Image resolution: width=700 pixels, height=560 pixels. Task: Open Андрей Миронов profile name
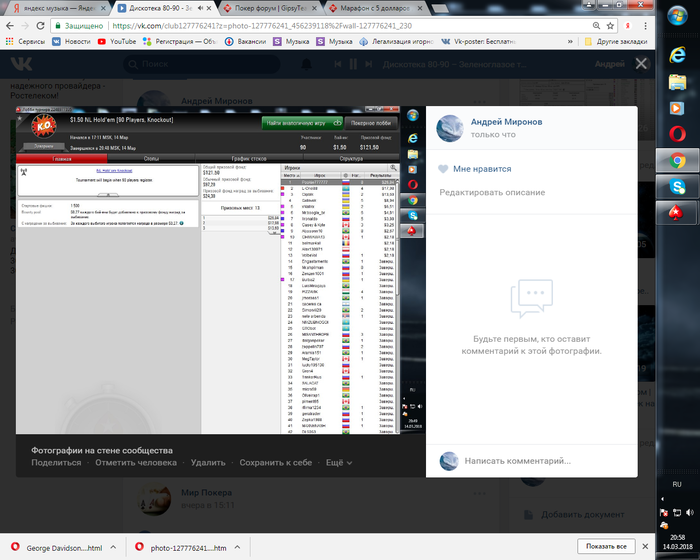click(x=506, y=122)
